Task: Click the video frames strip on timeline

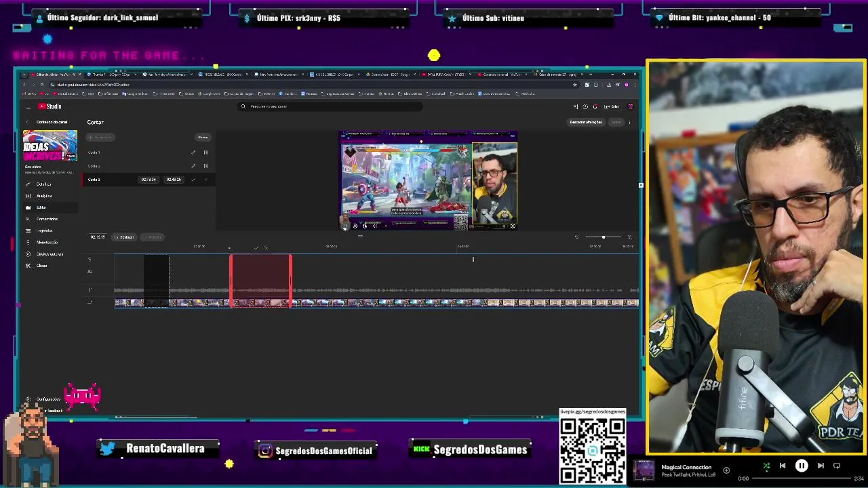Action: coord(376,303)
